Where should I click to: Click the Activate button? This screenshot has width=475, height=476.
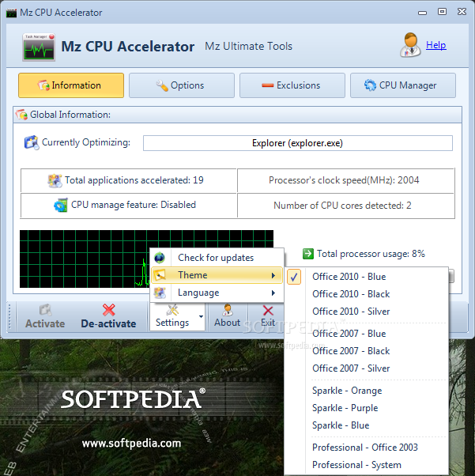(x=45, y=316)
